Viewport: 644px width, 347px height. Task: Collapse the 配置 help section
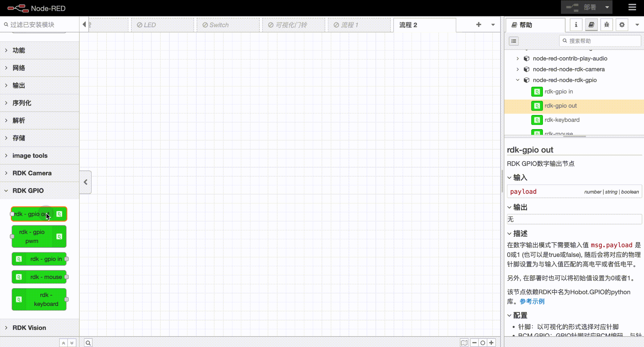[517, 315]
